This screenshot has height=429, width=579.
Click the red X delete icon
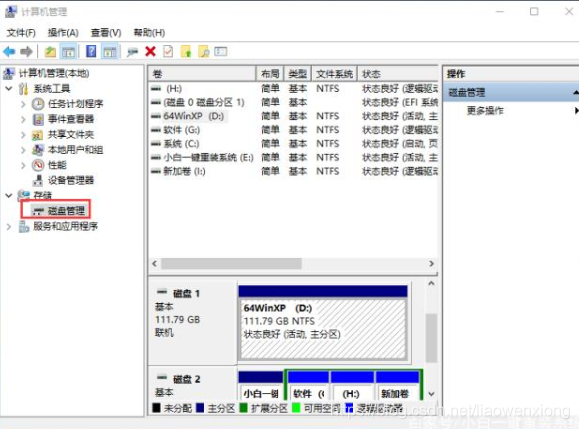coord(151,51)
